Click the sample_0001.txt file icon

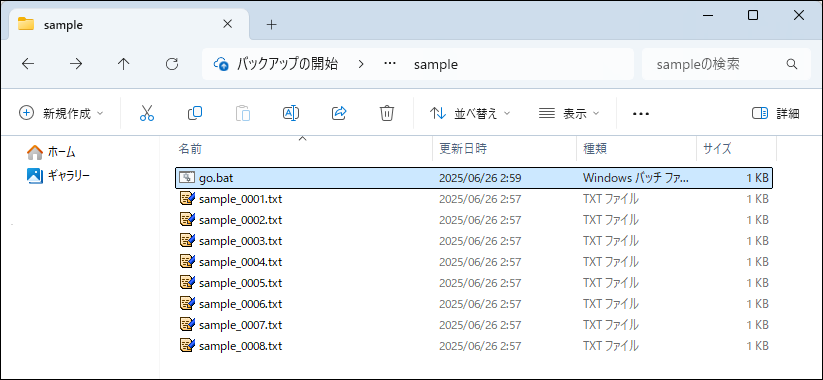tap(187, 198)
